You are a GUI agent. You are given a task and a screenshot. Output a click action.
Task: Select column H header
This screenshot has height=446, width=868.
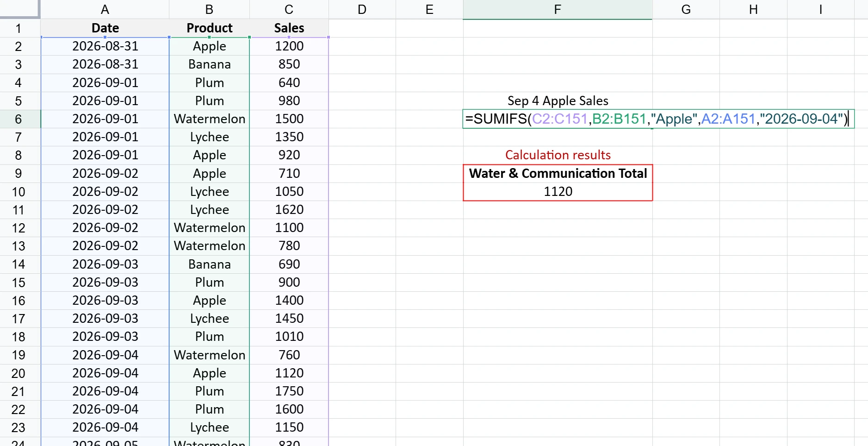753,9
